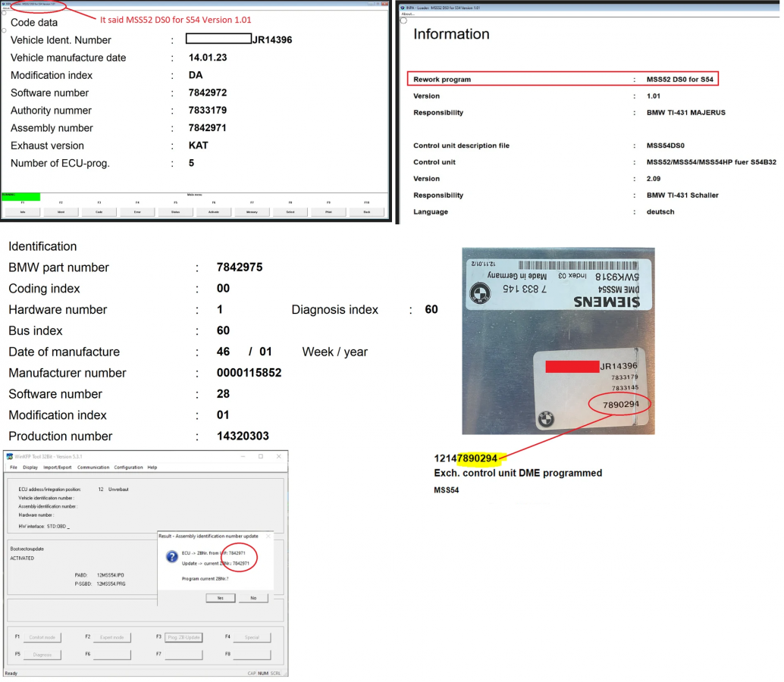Image resolution: width=784 pixels, height=682 pixels.
Task: Click the empty F7 button in WinKFP
Action: pos(183,654)
